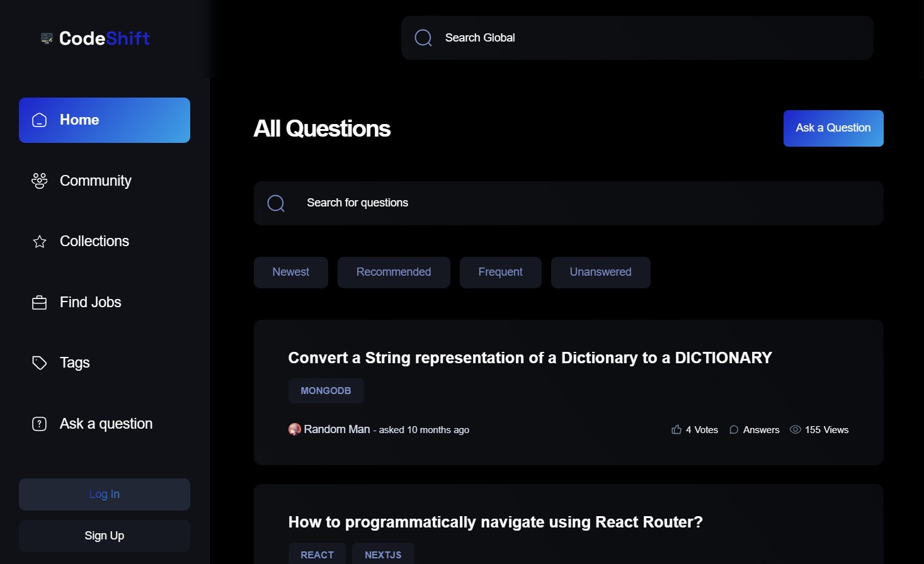Screen dimensions: 924x564
Task: Click the Tags label icon
Action: tap(39, 363)
